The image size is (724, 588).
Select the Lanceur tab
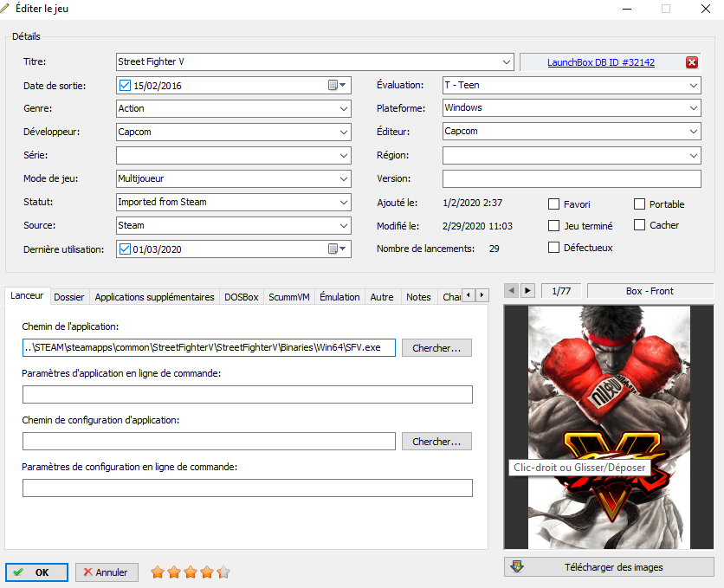pyautogui.click(x=27, y=295)
